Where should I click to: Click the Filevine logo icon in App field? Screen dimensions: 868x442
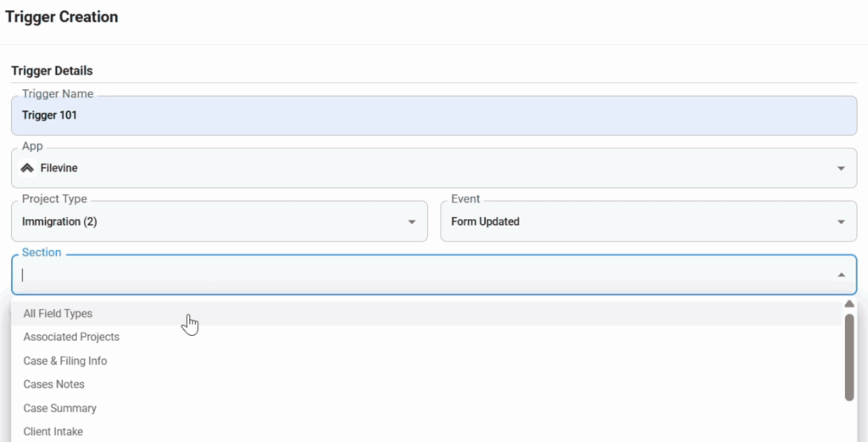click(27, 168)
